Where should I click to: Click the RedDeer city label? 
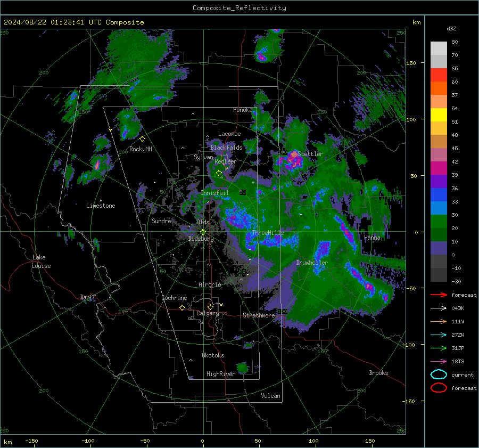click(226, 161)
